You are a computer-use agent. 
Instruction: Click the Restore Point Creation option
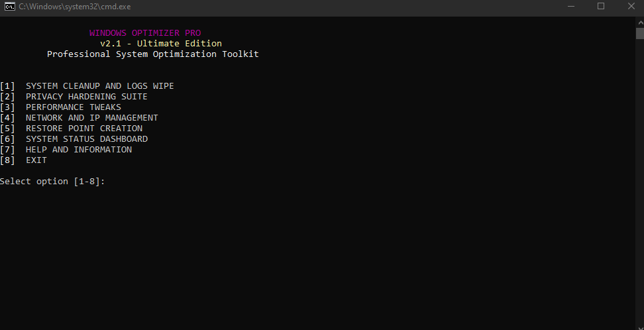pyautogui.click(x=83, y=129)
